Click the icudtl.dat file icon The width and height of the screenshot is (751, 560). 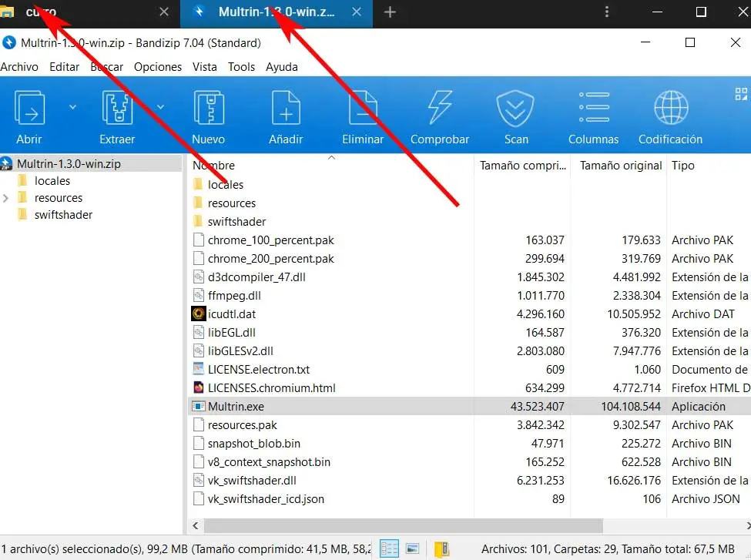pos(198,314)
